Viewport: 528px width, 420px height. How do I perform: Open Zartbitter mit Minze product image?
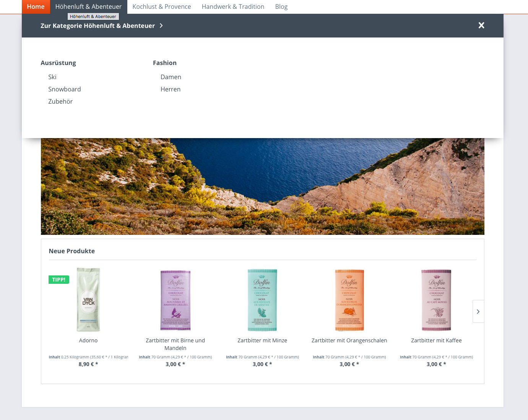pyautogui.click(x=262, y=300)
